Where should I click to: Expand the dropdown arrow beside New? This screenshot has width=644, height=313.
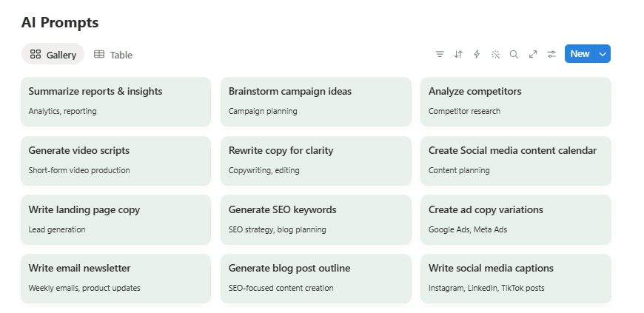point(603,54)
